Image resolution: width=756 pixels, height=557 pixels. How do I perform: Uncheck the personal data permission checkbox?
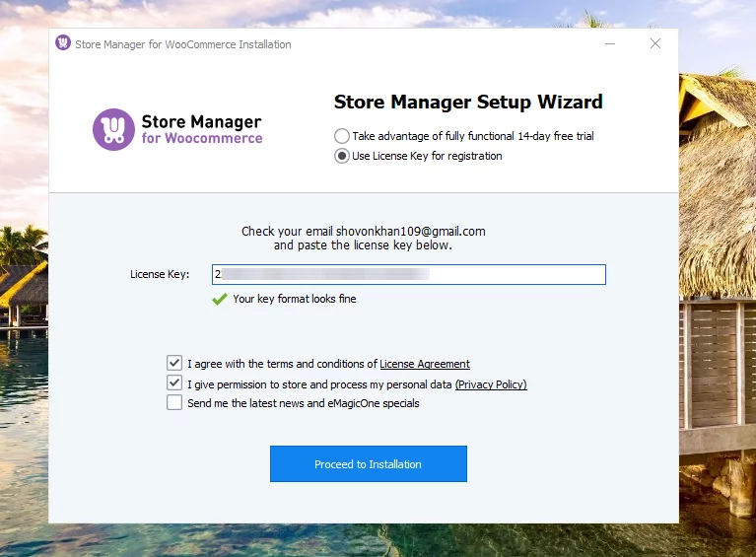pos(174,383)
